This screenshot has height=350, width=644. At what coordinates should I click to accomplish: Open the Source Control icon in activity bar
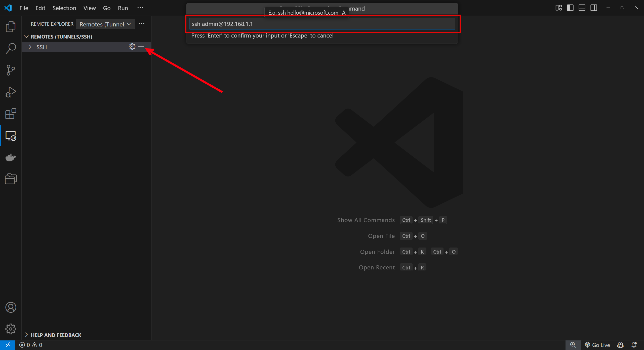coord(11,70)
